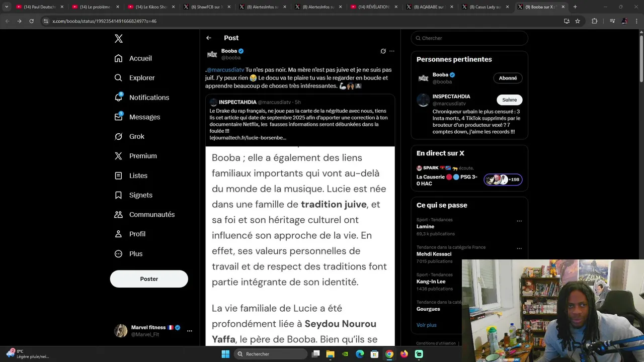This screenshot has height=362, width=644.
Task: Click INSPECTAHDIA name in Personnes pertinentes
Action: (x=451, y=97)
